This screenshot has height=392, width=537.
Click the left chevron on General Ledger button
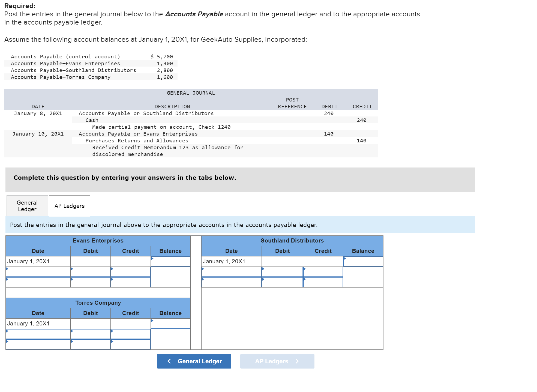(169, 361)
